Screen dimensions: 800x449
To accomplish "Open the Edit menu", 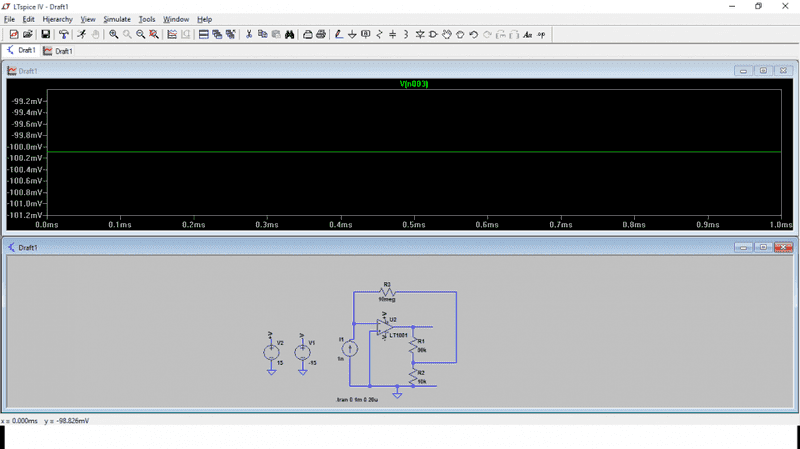I will coord(28,19).
